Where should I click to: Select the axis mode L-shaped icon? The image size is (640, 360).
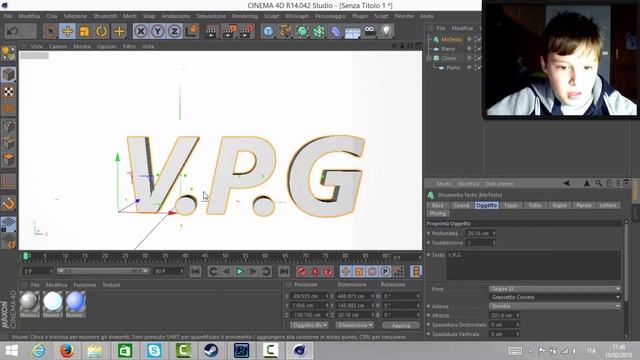pos(9,182)
